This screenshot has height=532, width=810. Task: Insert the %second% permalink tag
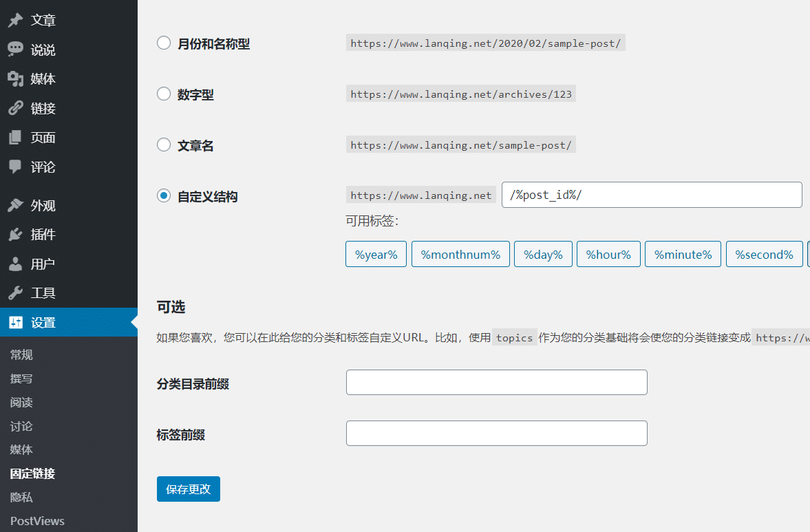click(x=764, y=254)
